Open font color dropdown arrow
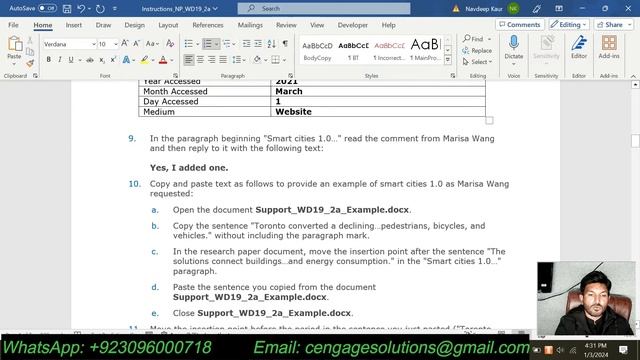 click(x=172, y=60)
